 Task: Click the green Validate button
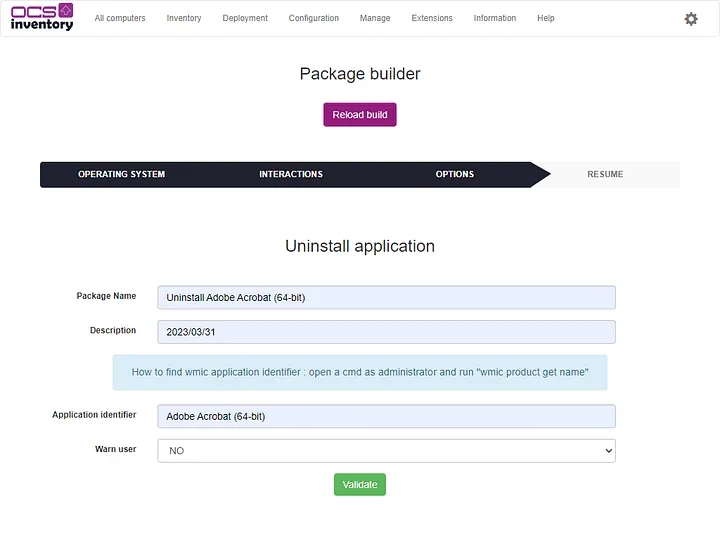coord(360,484)
